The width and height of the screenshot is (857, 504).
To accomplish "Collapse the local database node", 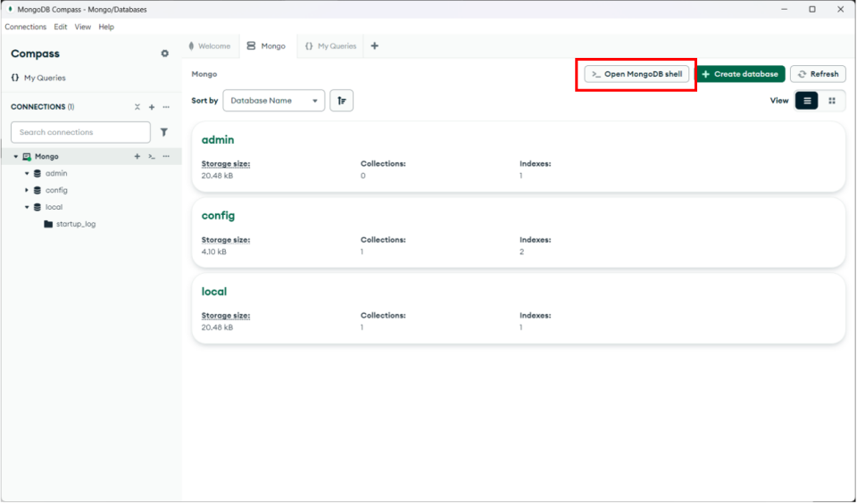I will (x=27, y=208).
